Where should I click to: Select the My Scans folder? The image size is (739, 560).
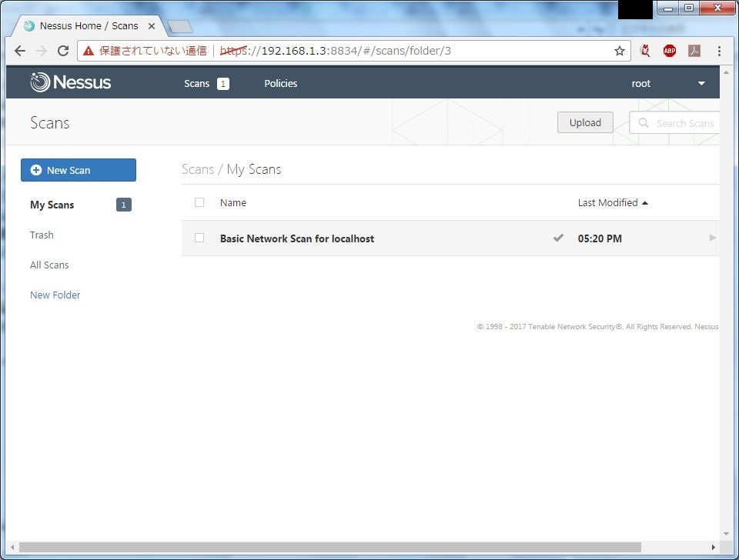52,205
